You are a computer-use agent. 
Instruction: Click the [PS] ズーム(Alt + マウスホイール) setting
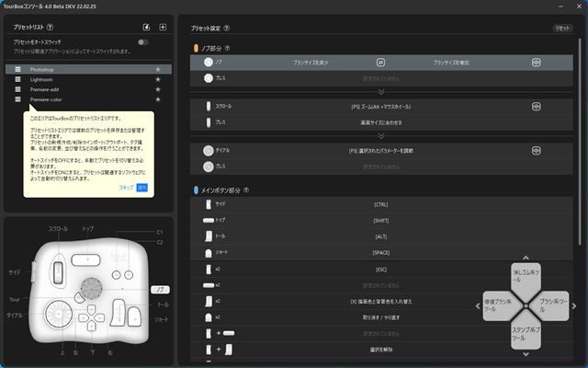click(381, 107)
